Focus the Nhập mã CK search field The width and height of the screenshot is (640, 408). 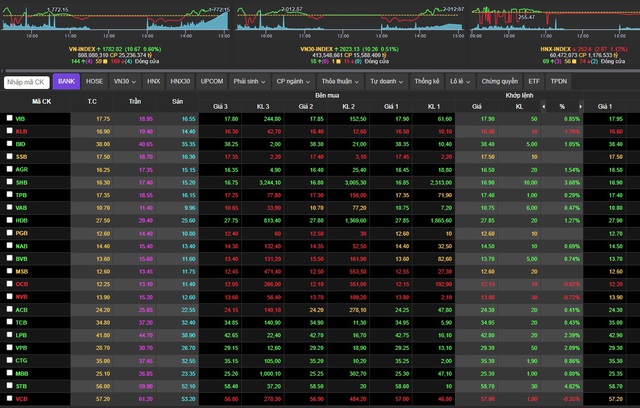[27, 80]
